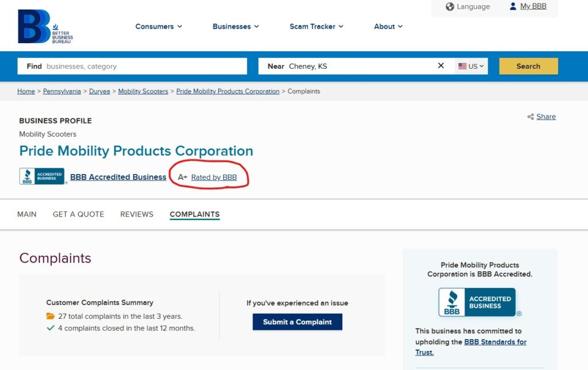Viewport: 588px width, 370px height.
Task: Click the Find businesses, category field
Action: tap(132, 66)
